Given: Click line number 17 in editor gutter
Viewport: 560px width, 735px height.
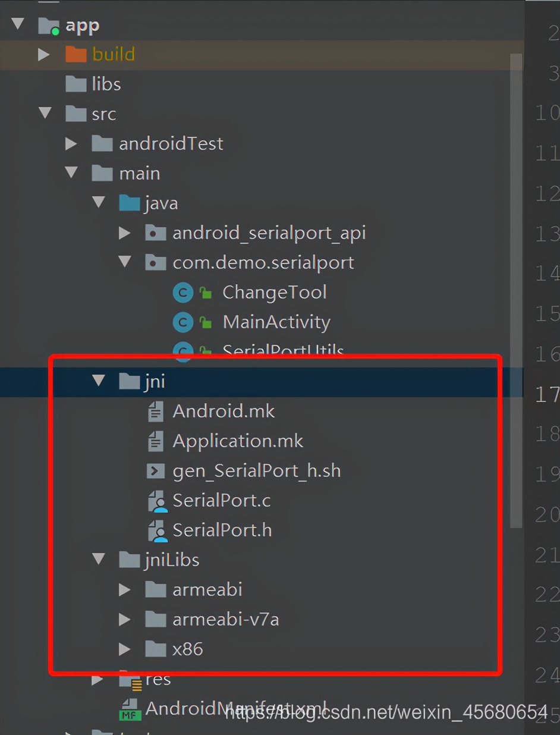Looking at the screenshot, I should [547, 394].
